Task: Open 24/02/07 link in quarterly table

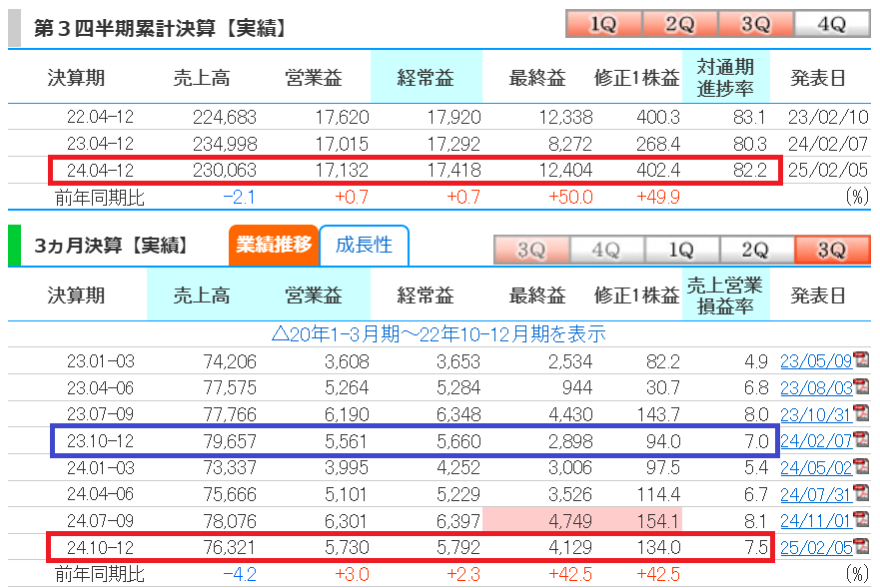Action: click(816, 441)
